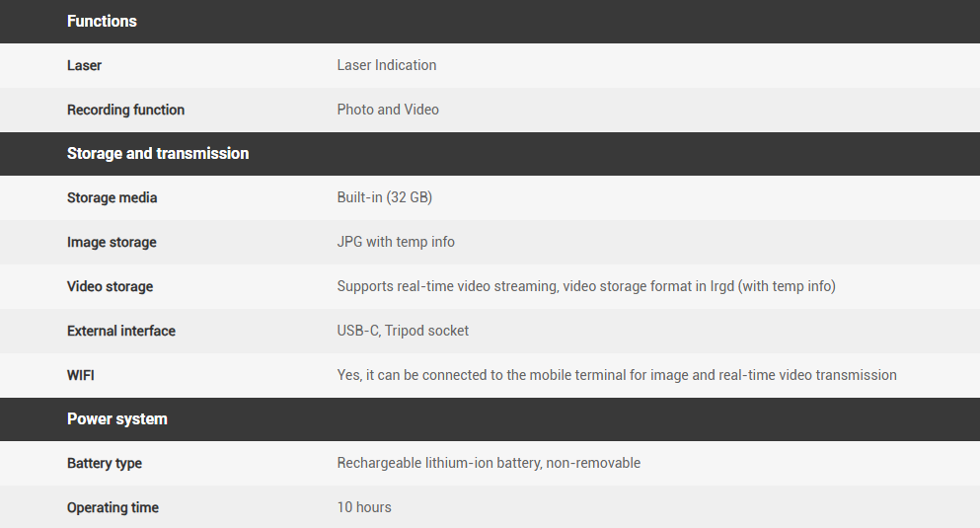Click the real-time video streaming description
This screenshot has height=528, width=980.
click(x=586, y=286)
